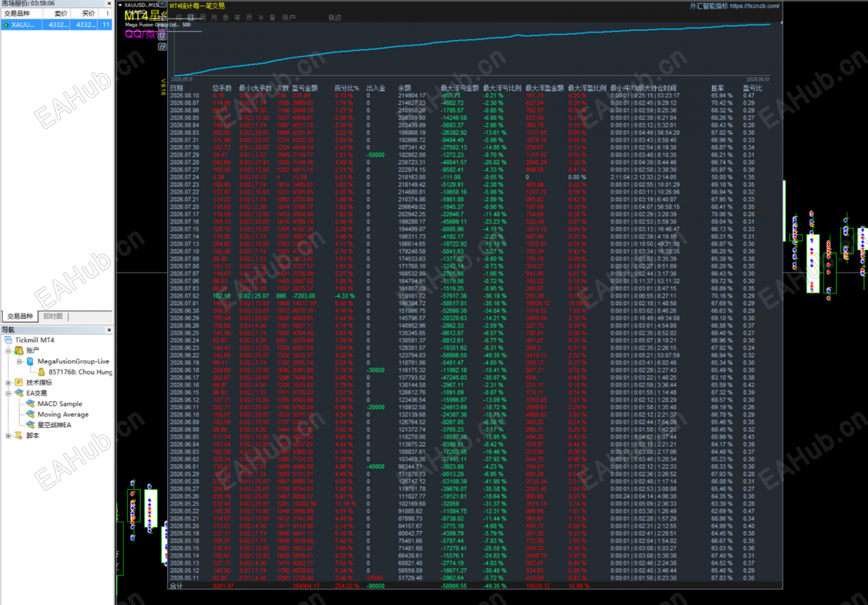
Task: Expand the 脚本 tree node
Action: click(9, 436)
